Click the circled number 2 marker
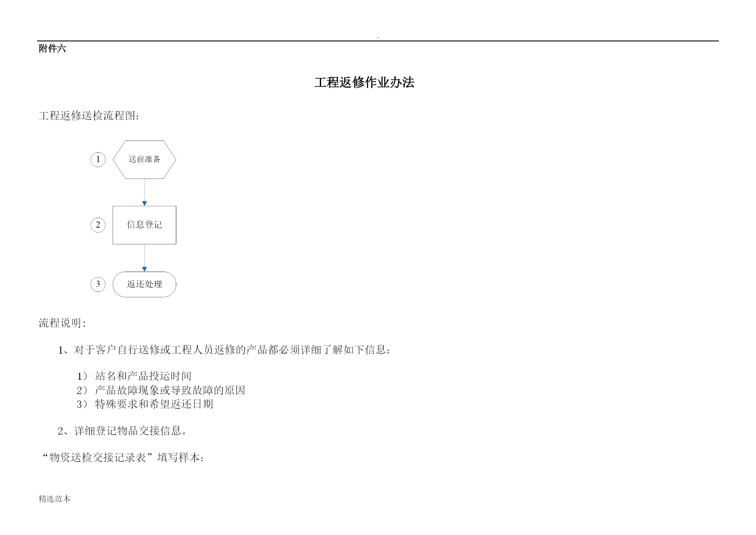 pyautogui.click(x=98, y=225)
